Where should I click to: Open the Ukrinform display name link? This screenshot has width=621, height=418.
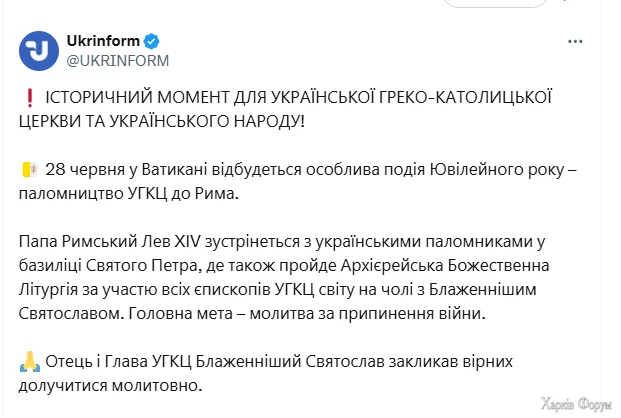point(103,42)
